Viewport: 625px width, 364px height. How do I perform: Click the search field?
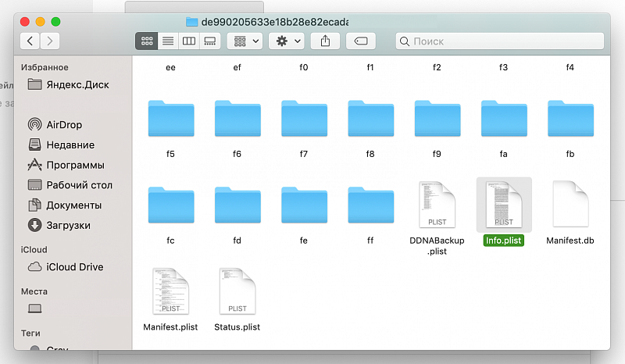pos(498,41)
